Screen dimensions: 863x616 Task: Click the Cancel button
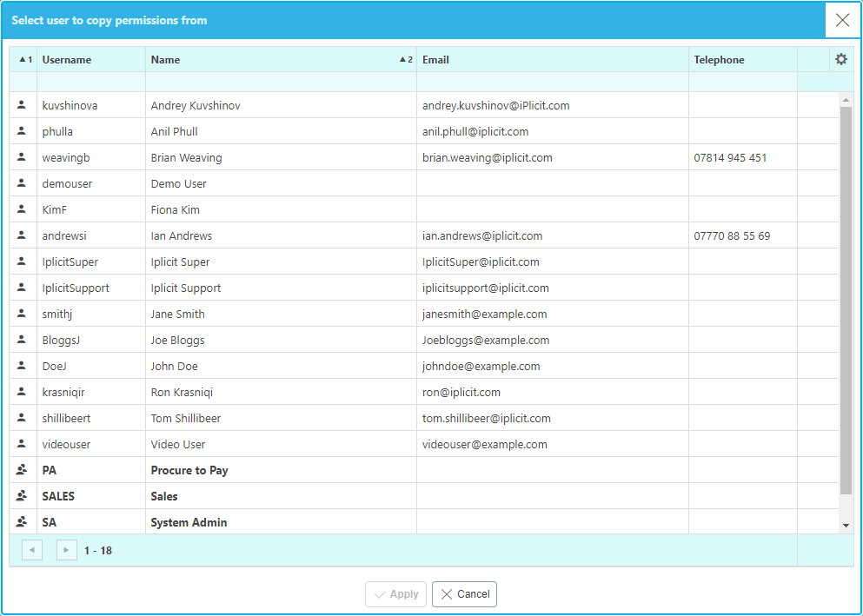point(464,594)
